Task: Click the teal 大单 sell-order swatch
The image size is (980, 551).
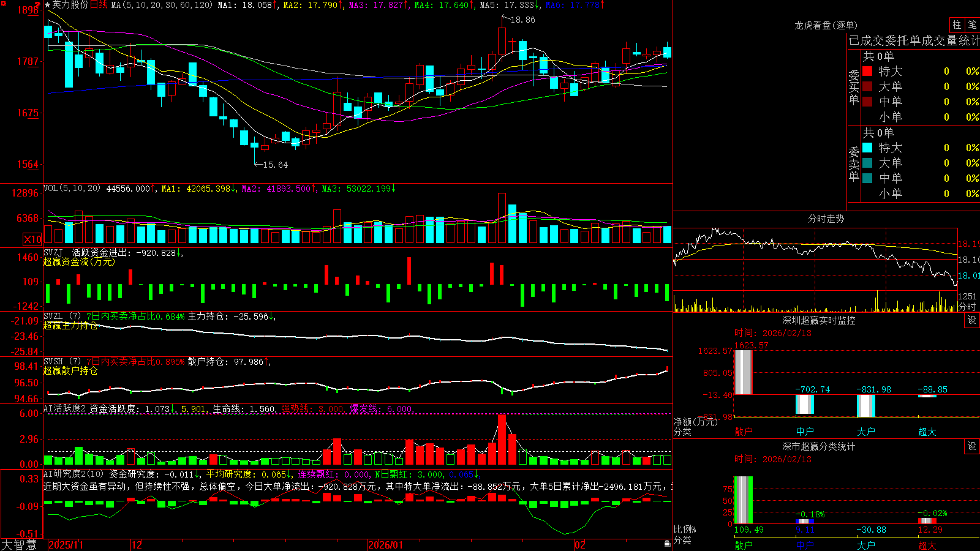Action: point(867,163)
